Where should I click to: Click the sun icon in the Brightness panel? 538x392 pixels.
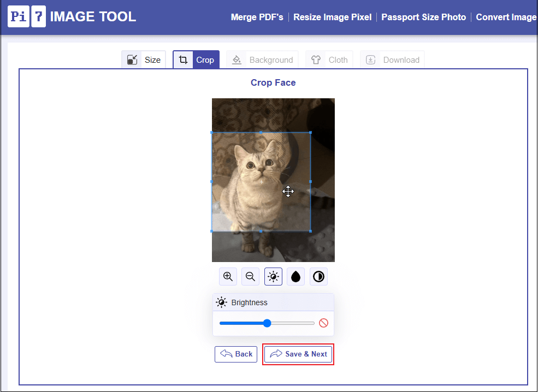pos(221,302)
